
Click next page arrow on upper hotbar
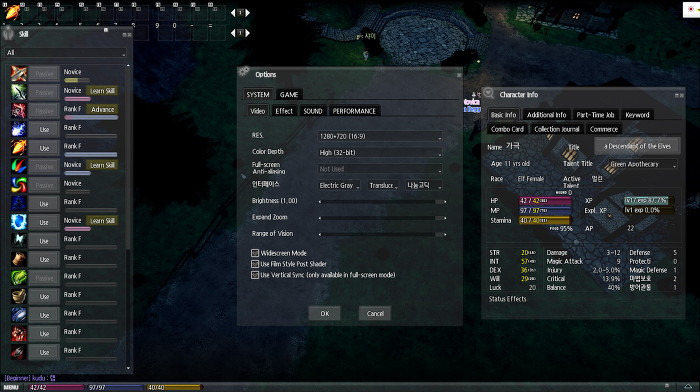[248, 13]
